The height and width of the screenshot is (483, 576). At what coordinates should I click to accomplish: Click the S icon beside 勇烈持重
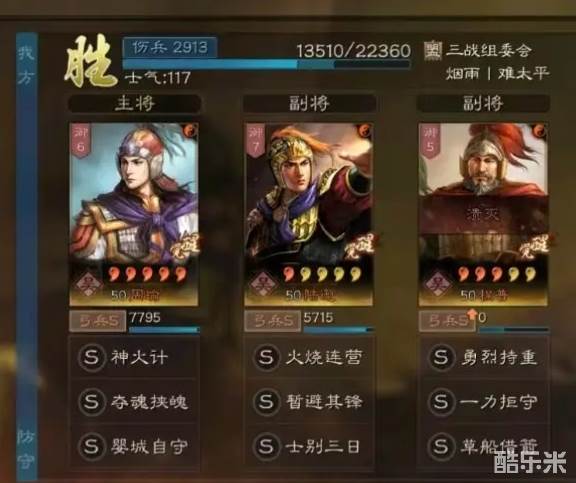point(440,356)
